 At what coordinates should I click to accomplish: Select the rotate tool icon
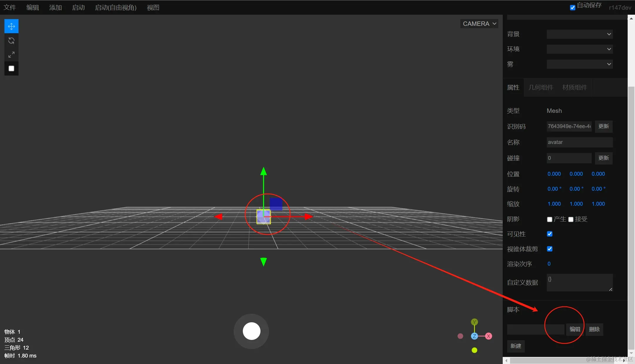coord(11,41)
